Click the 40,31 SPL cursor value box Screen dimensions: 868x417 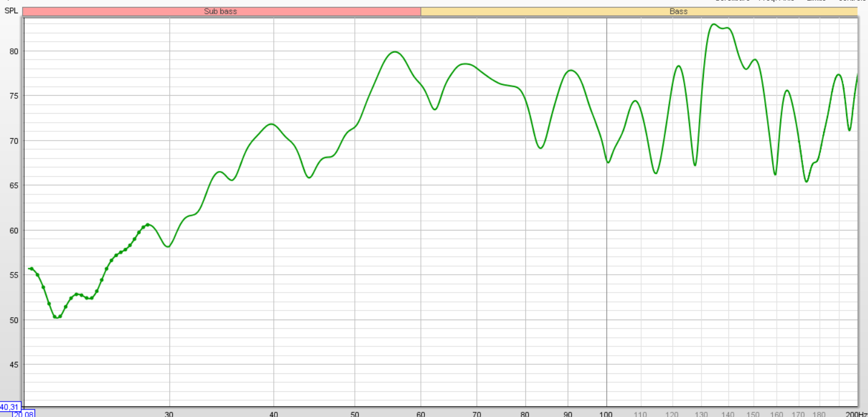10,406
